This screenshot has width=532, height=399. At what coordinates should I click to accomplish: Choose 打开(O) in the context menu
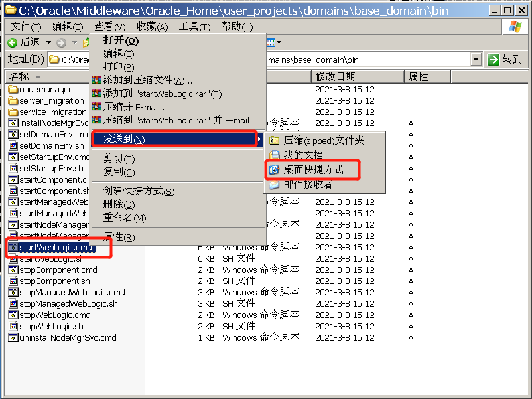pyautogui.click(x=178, y=40)
